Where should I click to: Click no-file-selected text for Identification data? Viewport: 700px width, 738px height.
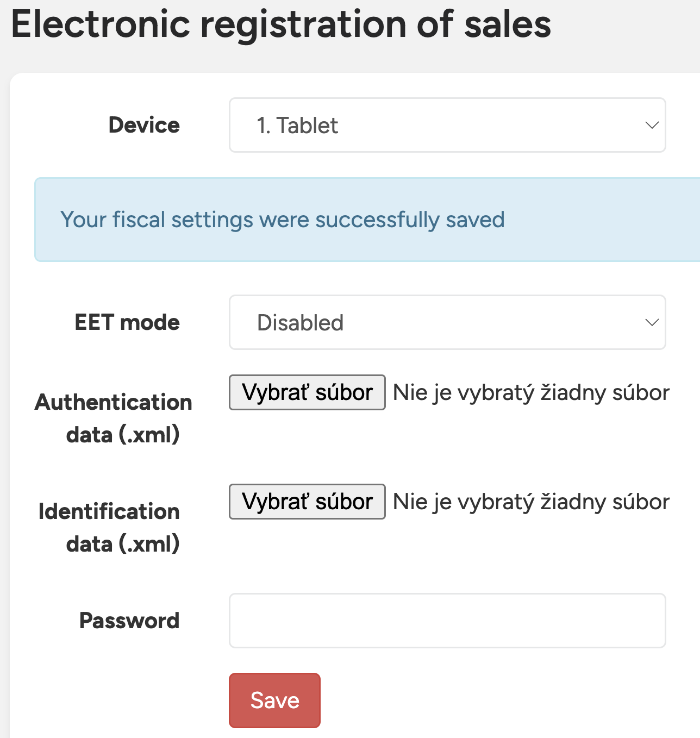click(x=531, y=502)
